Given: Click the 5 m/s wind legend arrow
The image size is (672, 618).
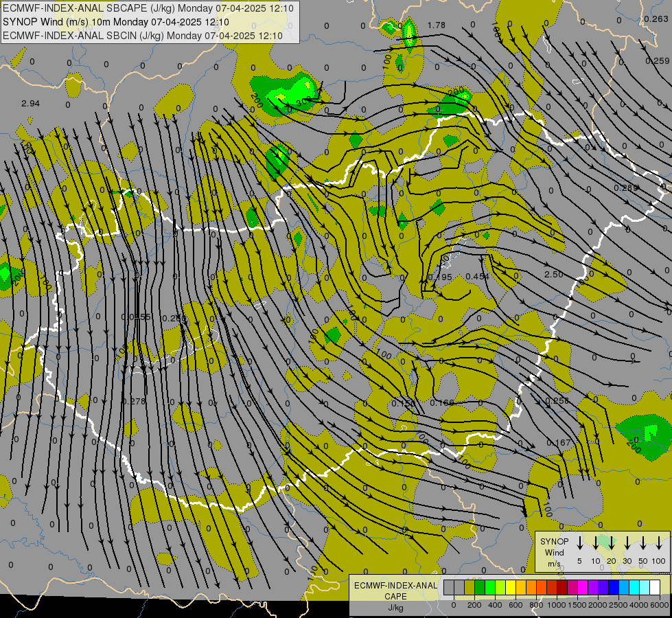Looking at the screenshot, I should click(579, 542).
